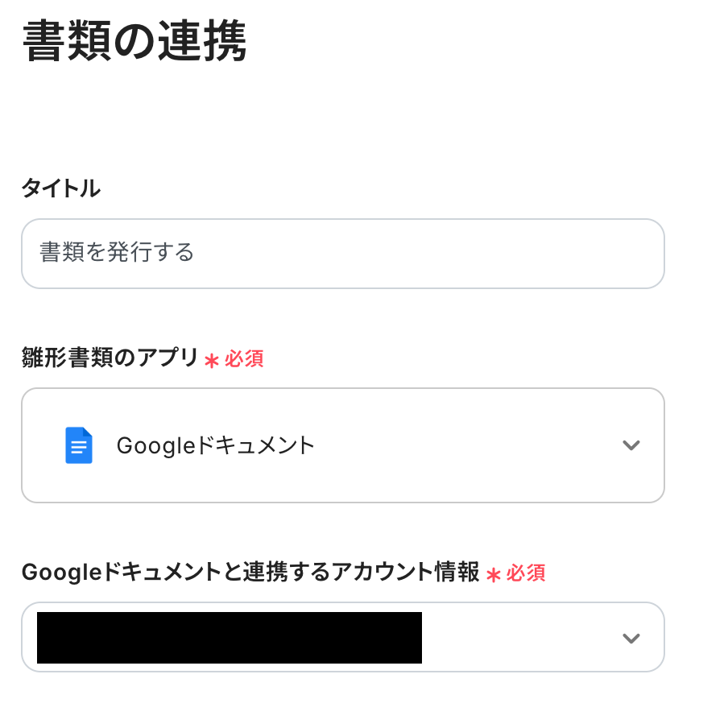The image size is (728, 728).
Task: Select the blue Googleドキュメント document icon
Action: coord(78,445)
